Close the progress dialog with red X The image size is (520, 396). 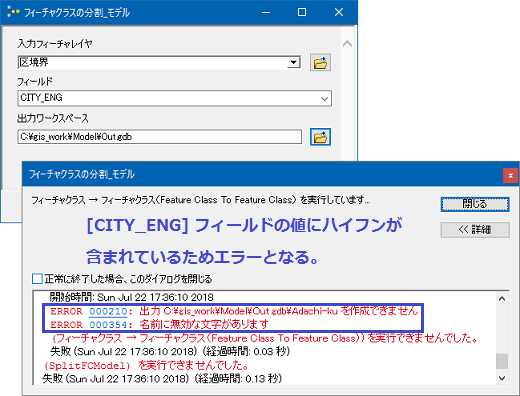pos(510,175)
